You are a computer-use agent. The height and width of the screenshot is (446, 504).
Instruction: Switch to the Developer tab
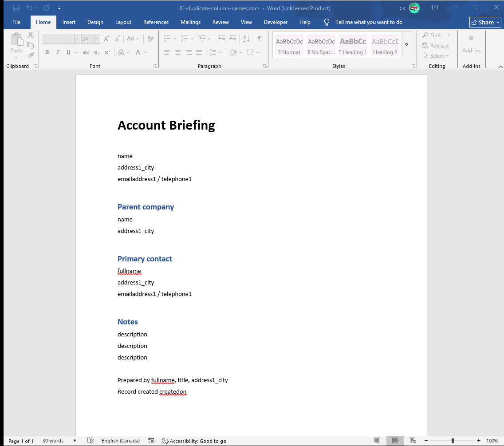[x=276, y=22]
